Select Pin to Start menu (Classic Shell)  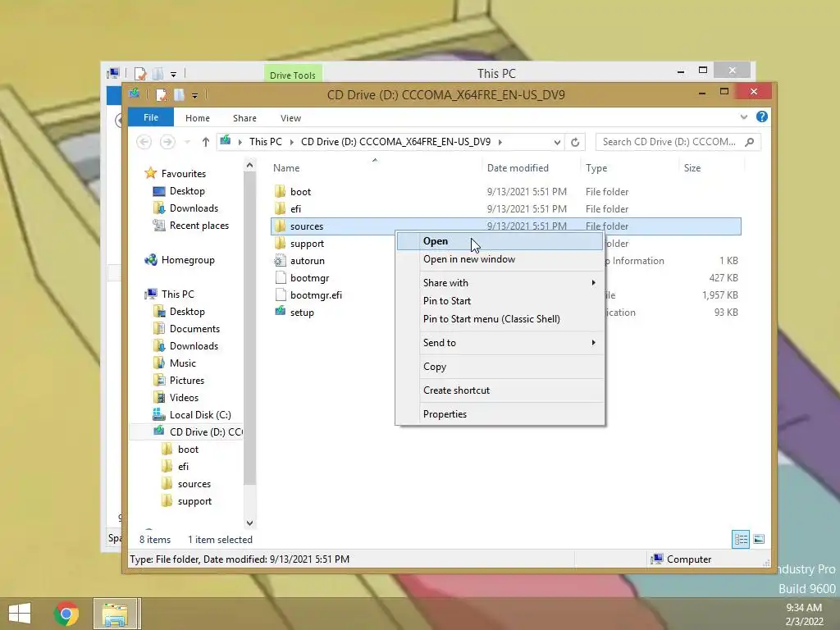pyautogui.click(x=500, y=319)
